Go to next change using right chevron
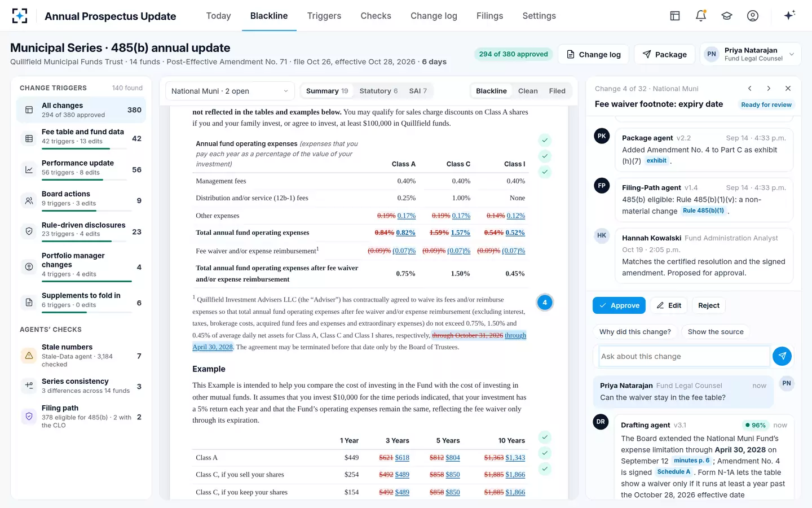The height and width of the screenshot is (508, 812). click(769, 89)
